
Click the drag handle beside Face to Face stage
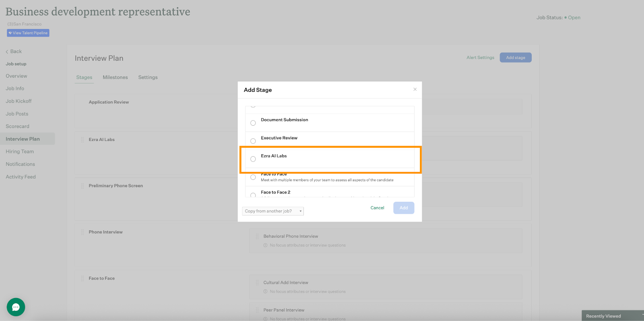tap(83, 278)
